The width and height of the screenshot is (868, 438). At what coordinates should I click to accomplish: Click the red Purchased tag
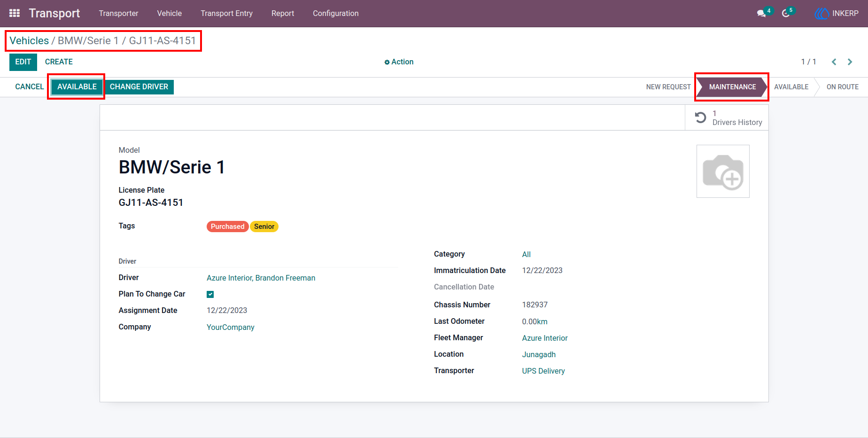[228, 227]
